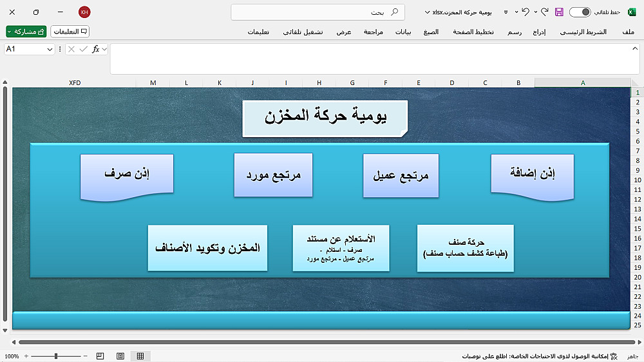This screenshot has height=362, width=644.
Task: Expand the formula bar chevron
Action: pyautogui.click(x=635, y=48)
